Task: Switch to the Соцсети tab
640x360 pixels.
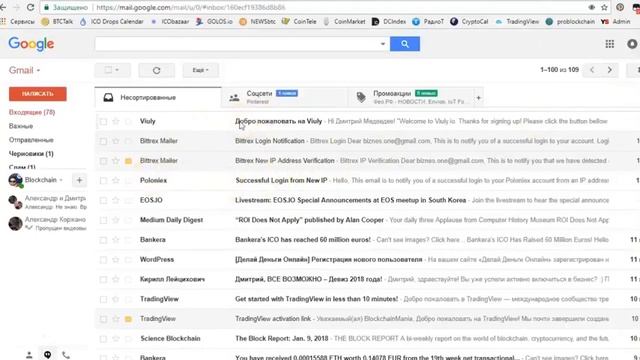Action: click(284, 98)
